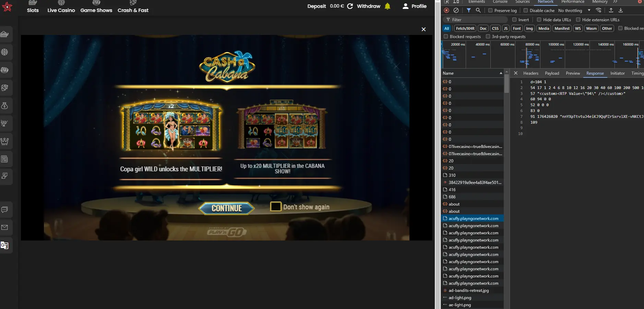Open the language translate sidebar icon
Viewport: 644px width, 309px height.
[5, 245]
